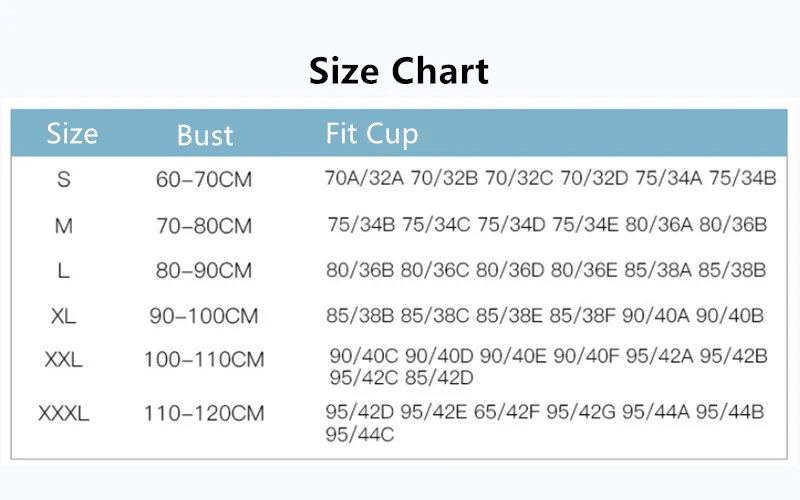800x500 pixels.
Task: Click the 85/38F cup size
Action: 583,316
